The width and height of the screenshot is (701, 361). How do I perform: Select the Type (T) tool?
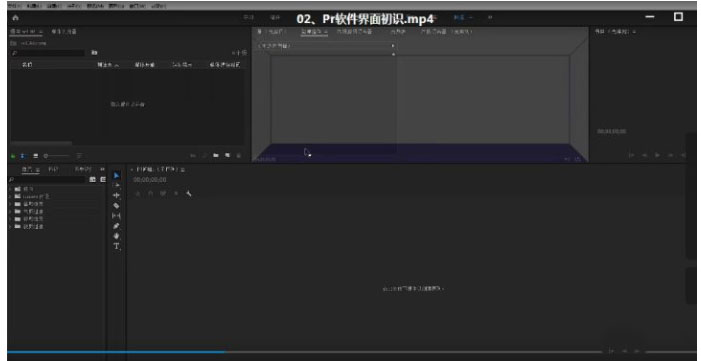tap(117, 246)
